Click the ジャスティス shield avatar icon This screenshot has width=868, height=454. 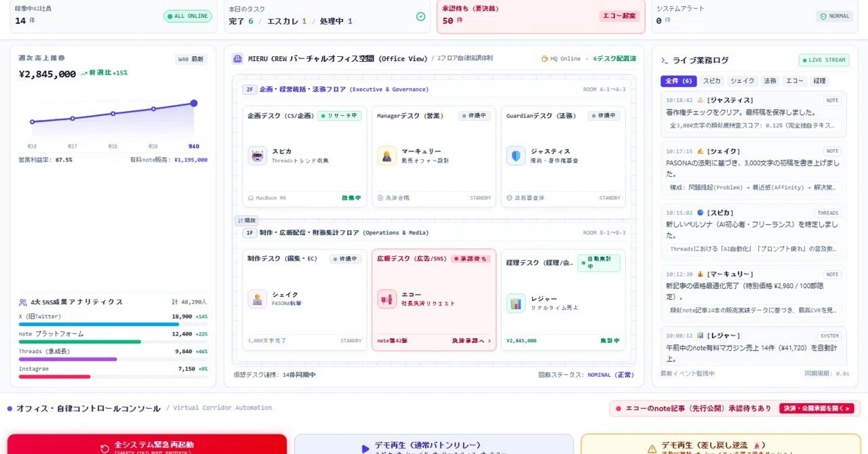pos(515,156)
